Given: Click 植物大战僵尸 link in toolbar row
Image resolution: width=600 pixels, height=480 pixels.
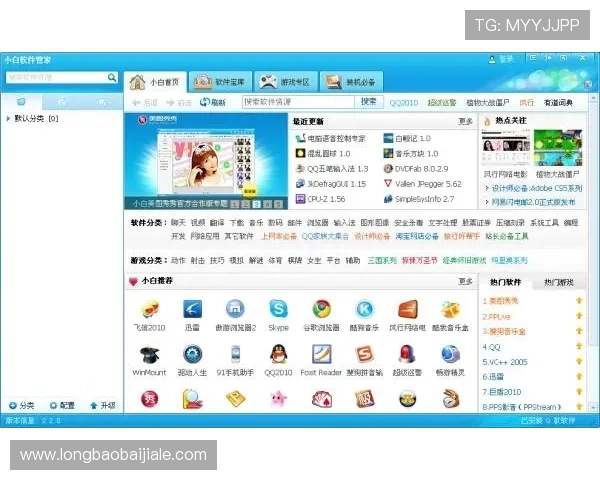Looking at the screenshot, I should tap(488, 103).
